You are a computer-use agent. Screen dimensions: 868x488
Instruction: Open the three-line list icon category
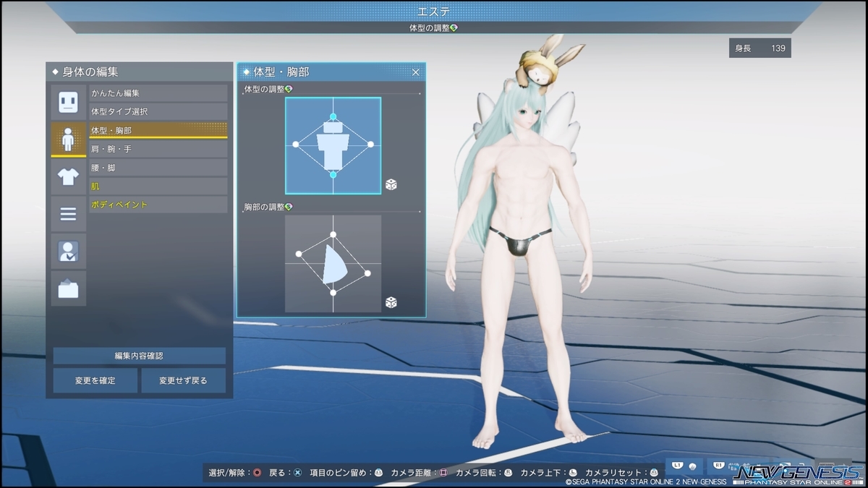point(68,214)
